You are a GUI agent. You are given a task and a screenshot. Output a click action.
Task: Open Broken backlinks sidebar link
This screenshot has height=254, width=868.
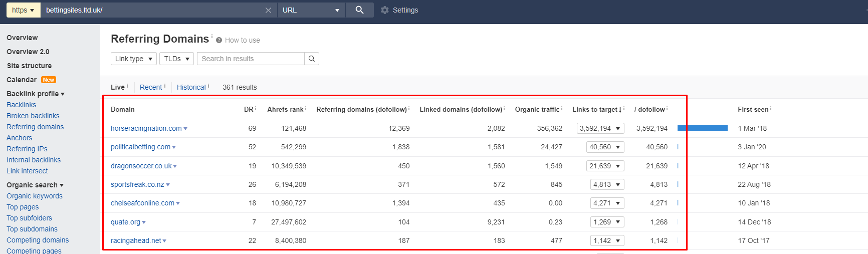(x=33, y=116)
